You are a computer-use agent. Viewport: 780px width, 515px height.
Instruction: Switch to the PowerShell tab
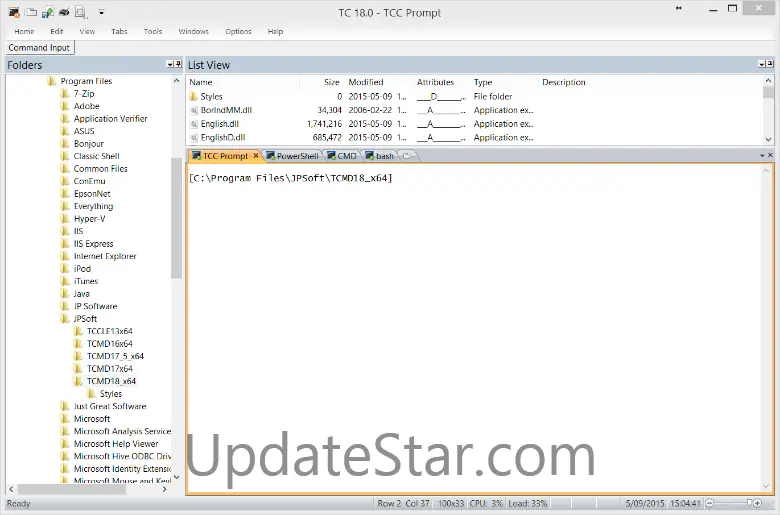click(292, 156)
